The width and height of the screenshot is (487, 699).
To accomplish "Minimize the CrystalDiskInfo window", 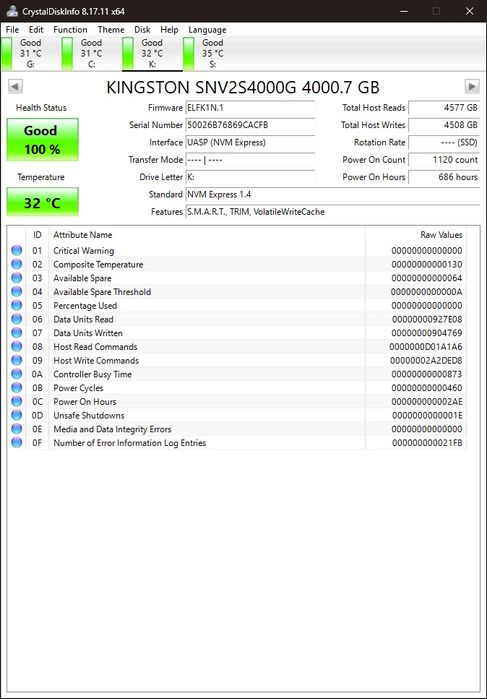I will tap(404, 11).
